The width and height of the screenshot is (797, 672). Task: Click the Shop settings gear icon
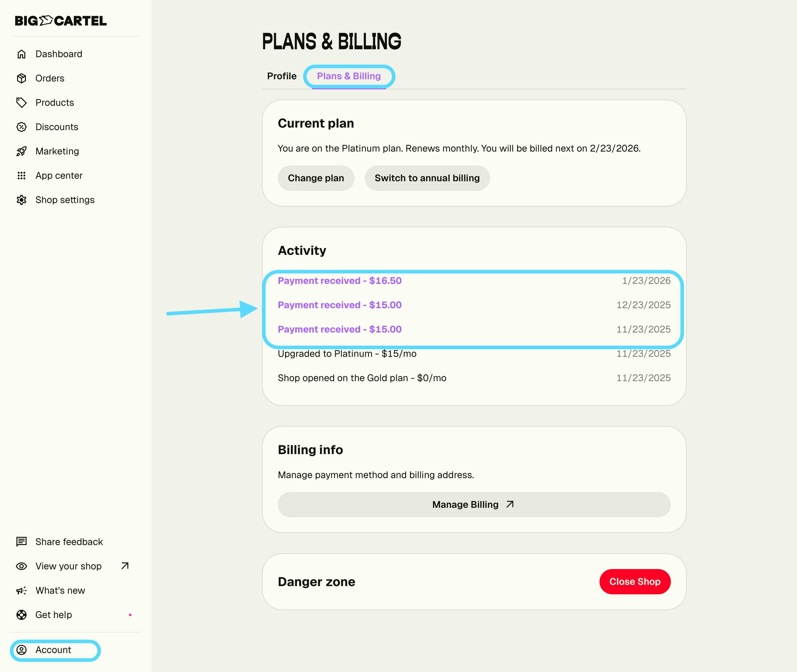pos(21,200)
